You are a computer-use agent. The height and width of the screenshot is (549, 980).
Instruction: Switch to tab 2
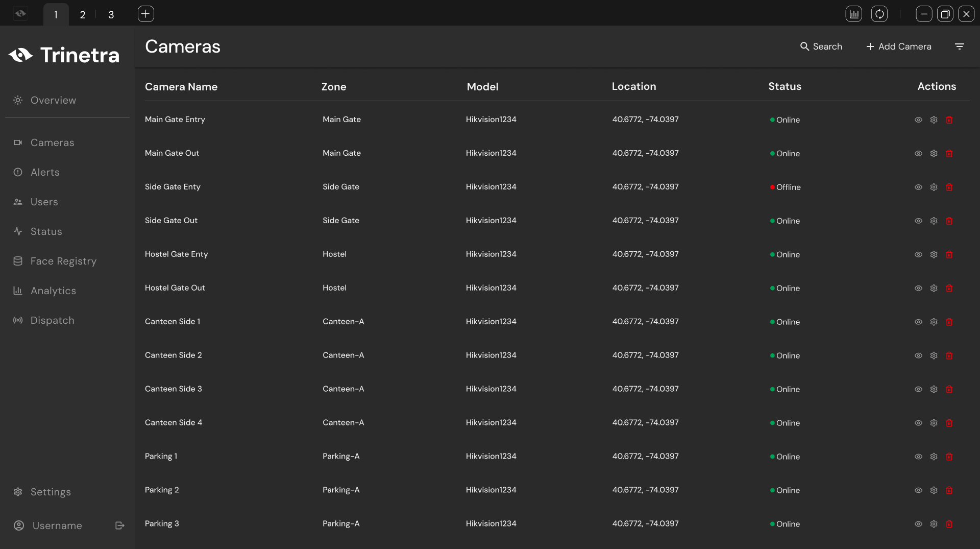click(82, 15)
